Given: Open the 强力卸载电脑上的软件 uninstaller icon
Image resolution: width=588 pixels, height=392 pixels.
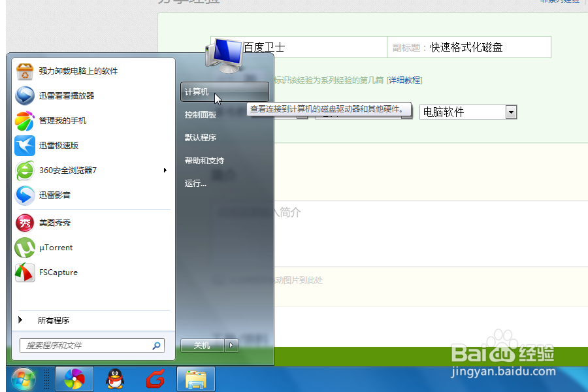Looking at the screenshot, I should (25, 71).
